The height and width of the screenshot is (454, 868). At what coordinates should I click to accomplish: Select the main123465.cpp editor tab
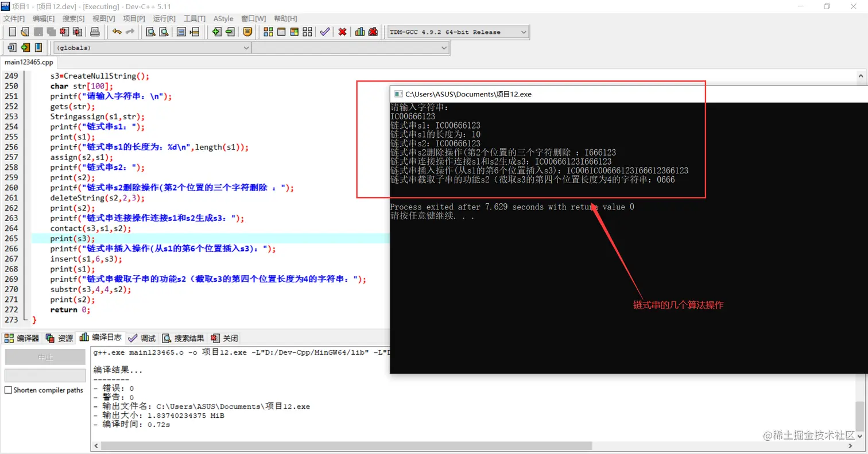(x=29, y=62)
